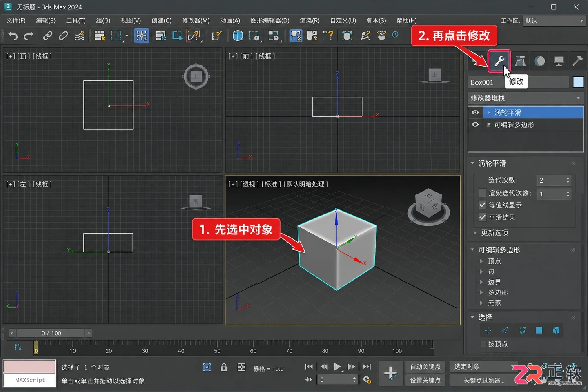Expand the 多边形 tree item

point(481,292)
